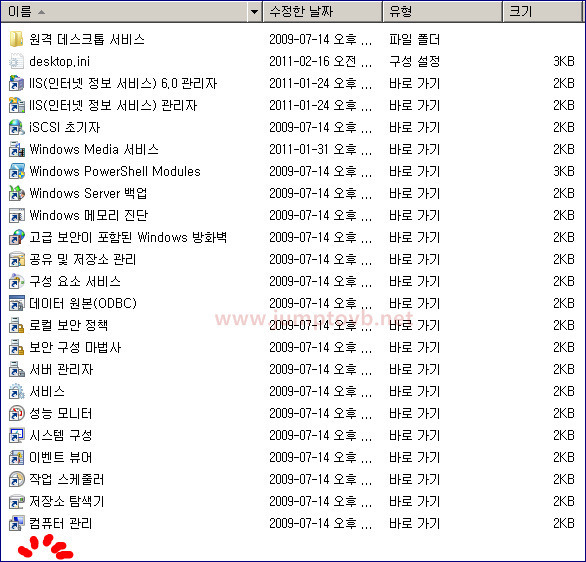Select the 'desktop.ini' file name
Viewport: 586px width, 562px height.
59,61
